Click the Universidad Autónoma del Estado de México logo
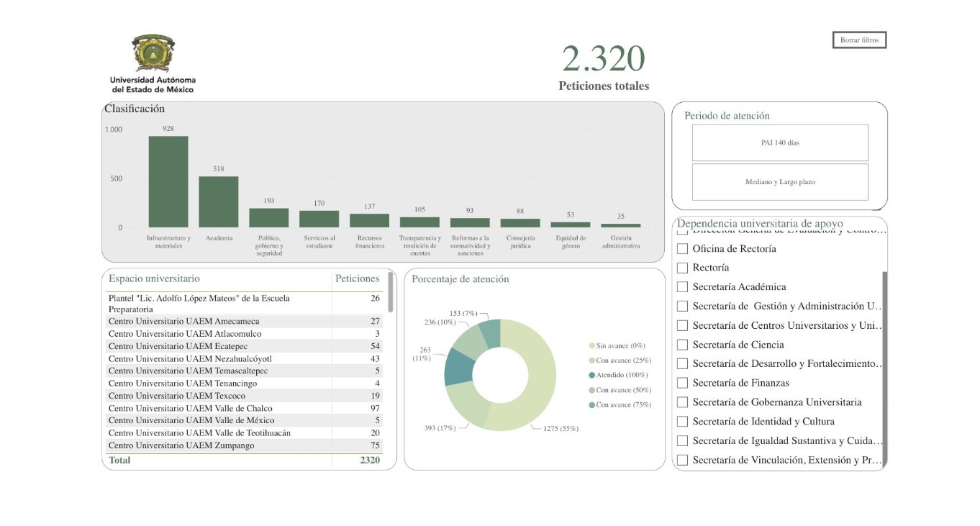980x526 pixels. [x=153, y=63]
